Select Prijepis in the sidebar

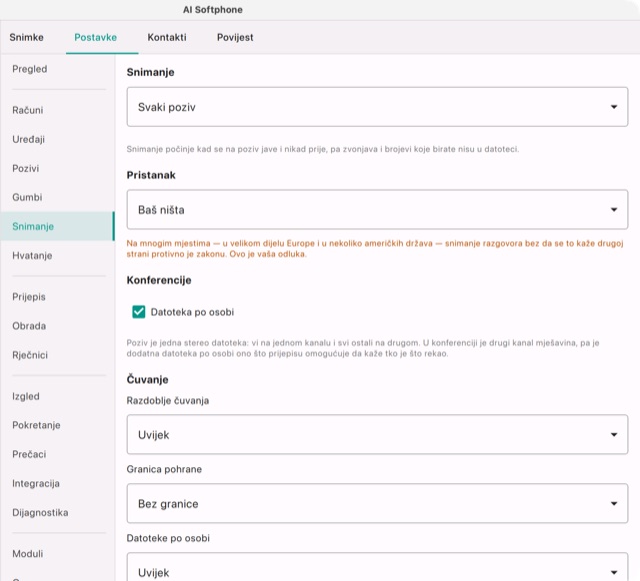(57, 297)
